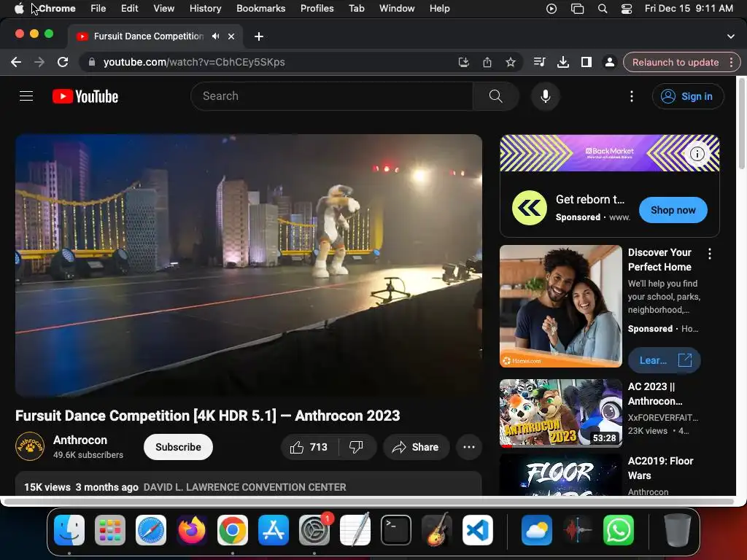
Task: Open macOS Control Center toggle icon
Action: (x=627, y=9)
